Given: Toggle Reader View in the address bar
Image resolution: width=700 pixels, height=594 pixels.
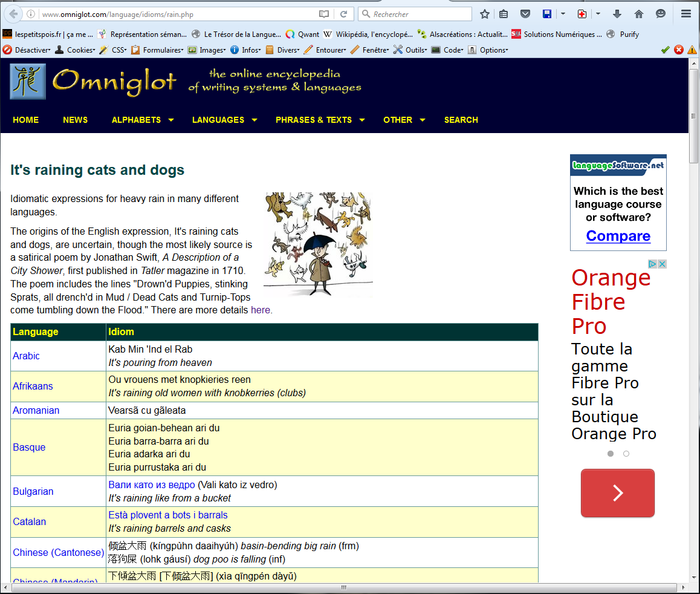Looking at the screenshot, I should (325, 14).
